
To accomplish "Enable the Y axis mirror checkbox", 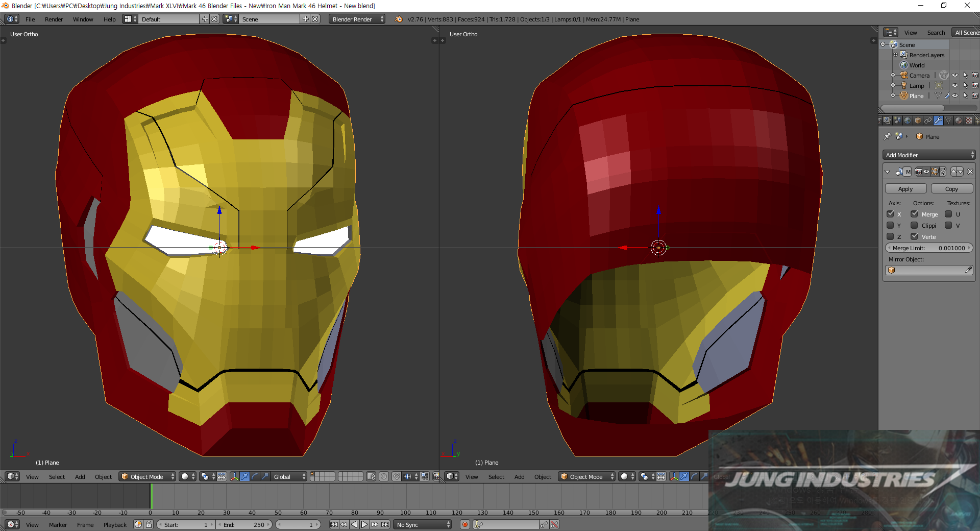I will click(891, 225).
